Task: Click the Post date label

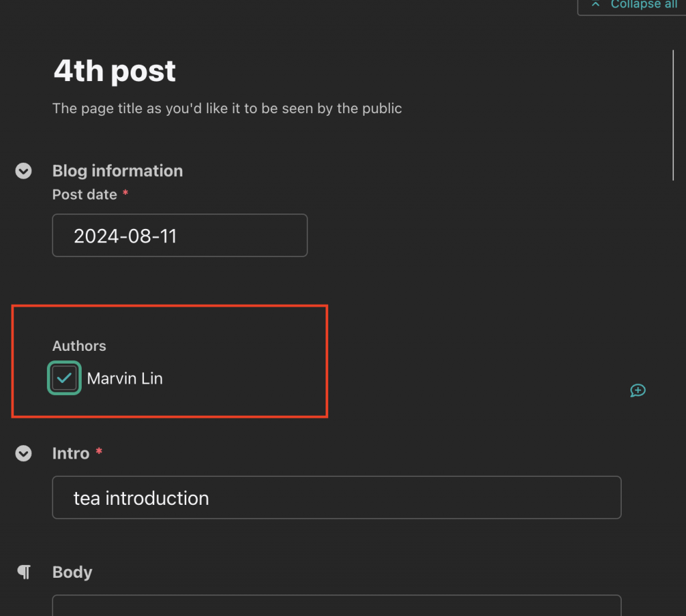Action: (x=85, y=195)
